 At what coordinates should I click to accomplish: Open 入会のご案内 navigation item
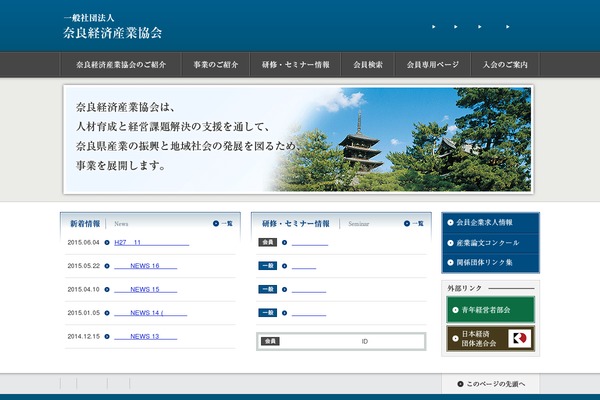click(505, 65)
